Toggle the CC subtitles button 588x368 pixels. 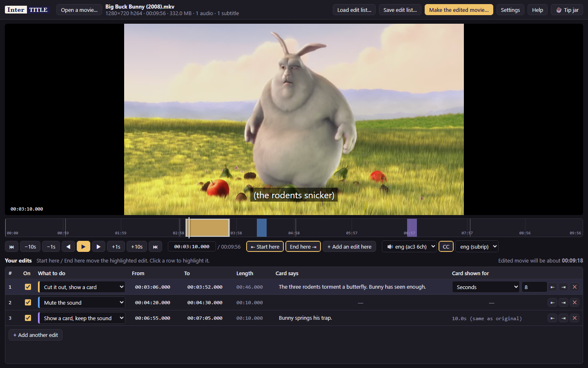[x=446, y=247]
